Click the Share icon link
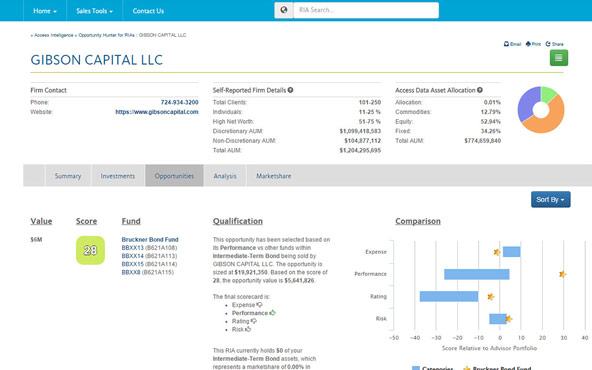592x370 pixels. pyautogui.click(x=554, y=44)
